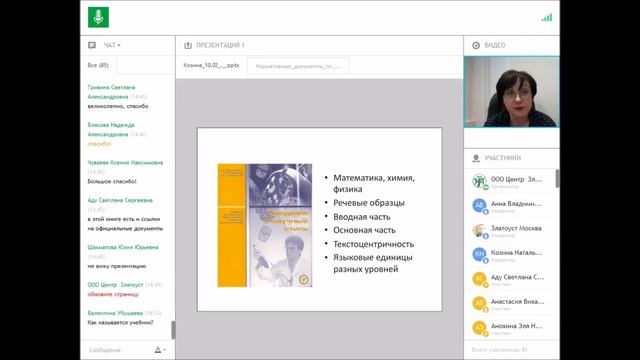The height and width of the screenshot is (360, 640).
Task: Click Златоуст Москва participant avatar
Action: point(480,230)
